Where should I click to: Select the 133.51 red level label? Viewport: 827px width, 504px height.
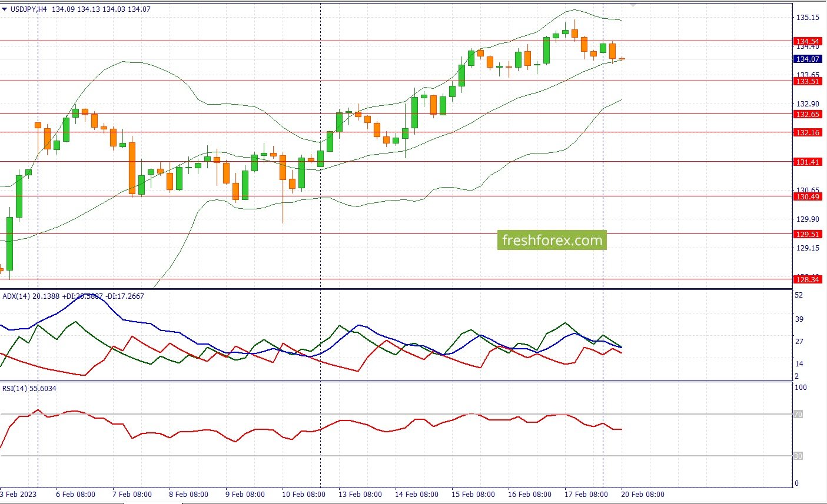(x=808, y=81)
